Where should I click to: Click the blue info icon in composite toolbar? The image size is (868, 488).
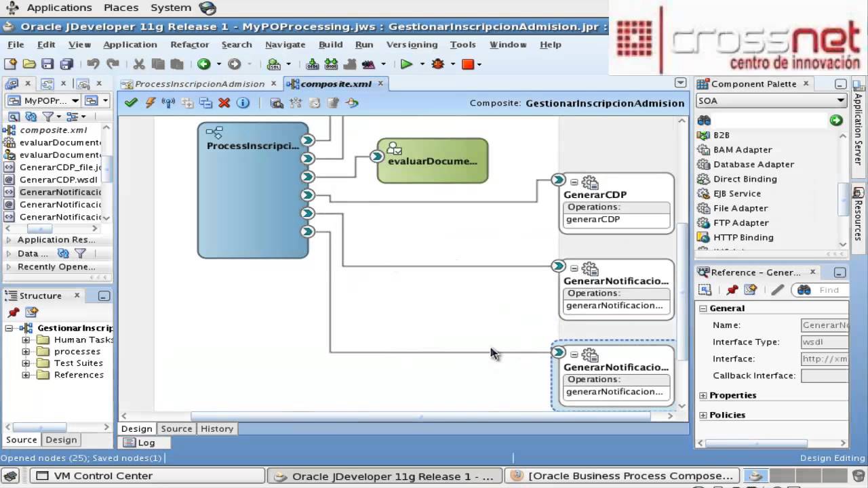pos(243,103)
